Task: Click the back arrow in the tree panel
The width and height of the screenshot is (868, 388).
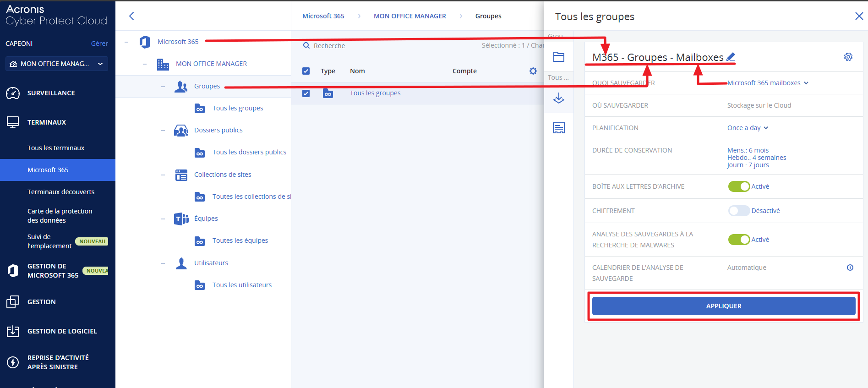Action: point(131,16)
